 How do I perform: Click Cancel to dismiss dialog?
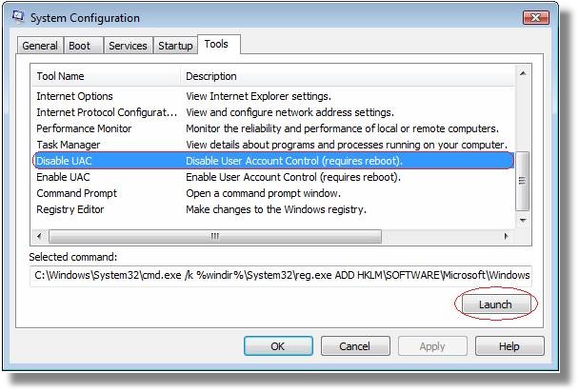coord(355,346)
